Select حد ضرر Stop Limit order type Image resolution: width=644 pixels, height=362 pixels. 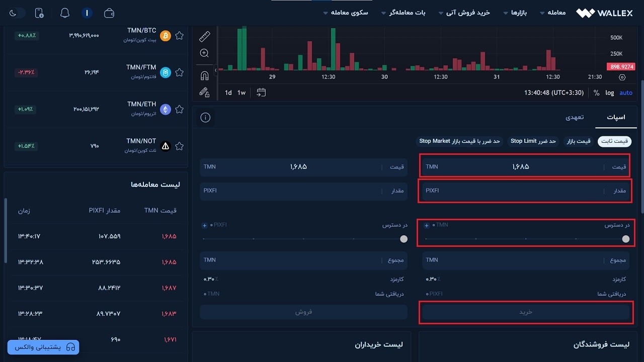[533, 141]
